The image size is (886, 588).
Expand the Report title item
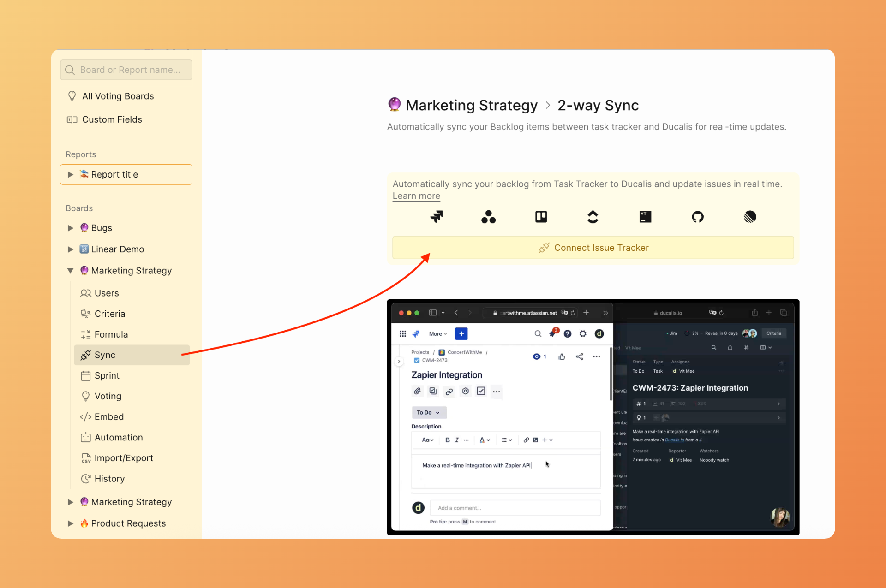point(71,174)
